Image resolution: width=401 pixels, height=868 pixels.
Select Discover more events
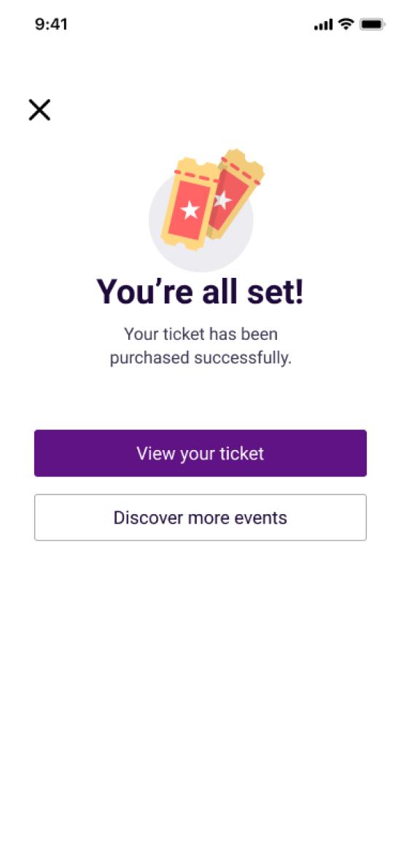click(200, 518)
